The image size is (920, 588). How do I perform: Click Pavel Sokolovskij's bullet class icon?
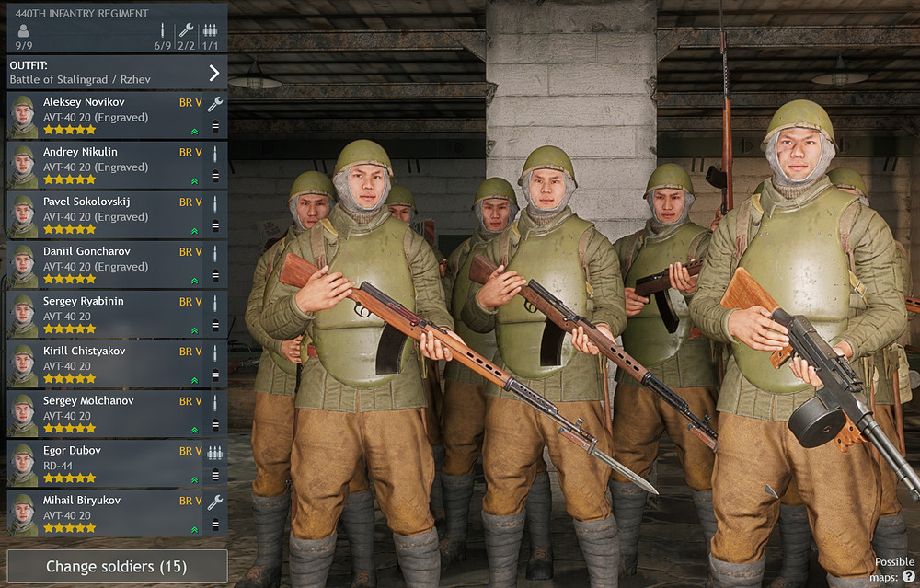click(214, 203)
